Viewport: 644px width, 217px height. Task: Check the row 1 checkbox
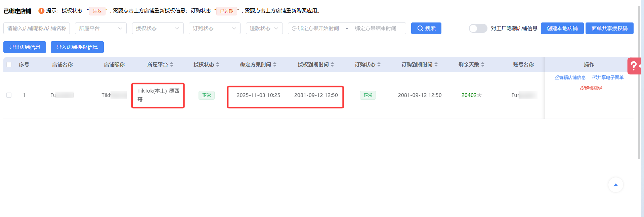9,95
